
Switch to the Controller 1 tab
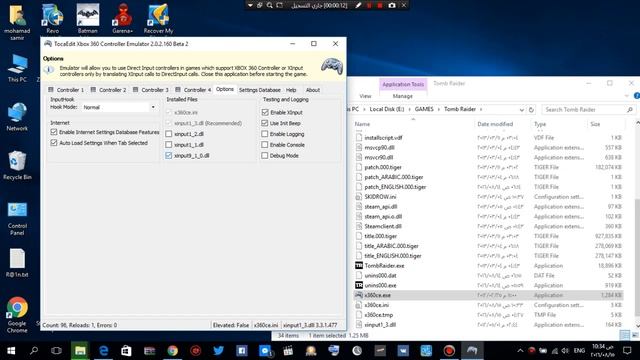click(x=66, y=90)
